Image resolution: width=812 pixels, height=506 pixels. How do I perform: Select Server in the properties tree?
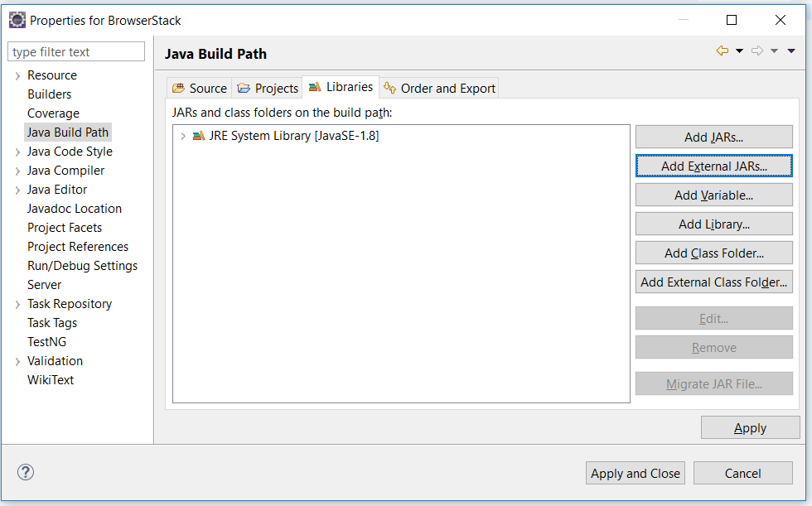tap(44, 285)
